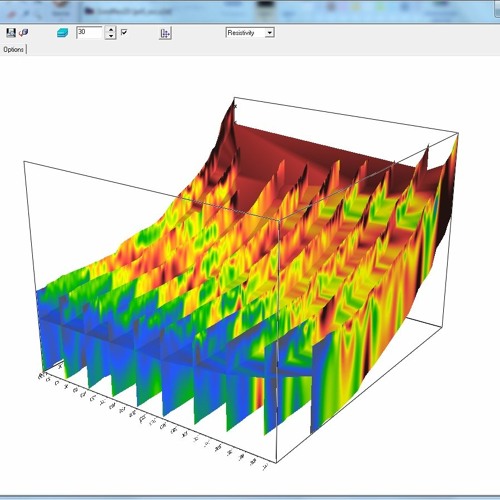Viewport: 500px width, 500px height.
Task: Toggle the checkbox next to the stepper
Action: pos(124,32)
